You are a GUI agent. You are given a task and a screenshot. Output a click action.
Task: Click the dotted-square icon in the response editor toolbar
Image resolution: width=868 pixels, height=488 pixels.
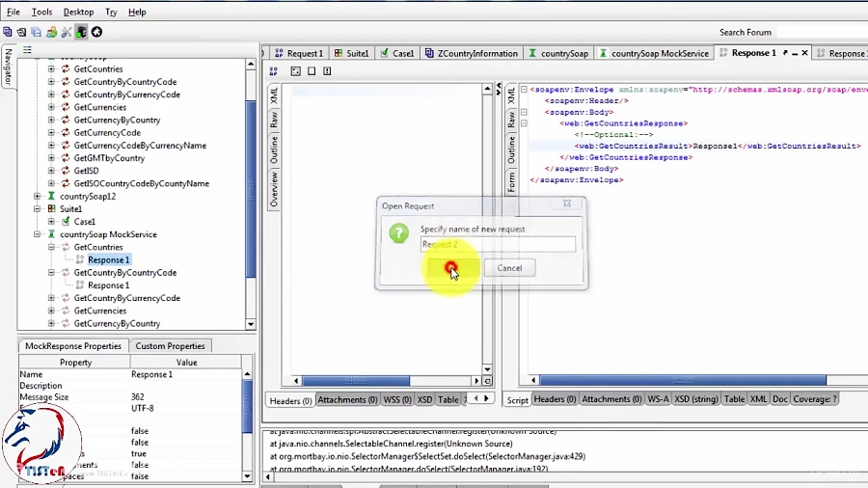click(x=296, y=70)
